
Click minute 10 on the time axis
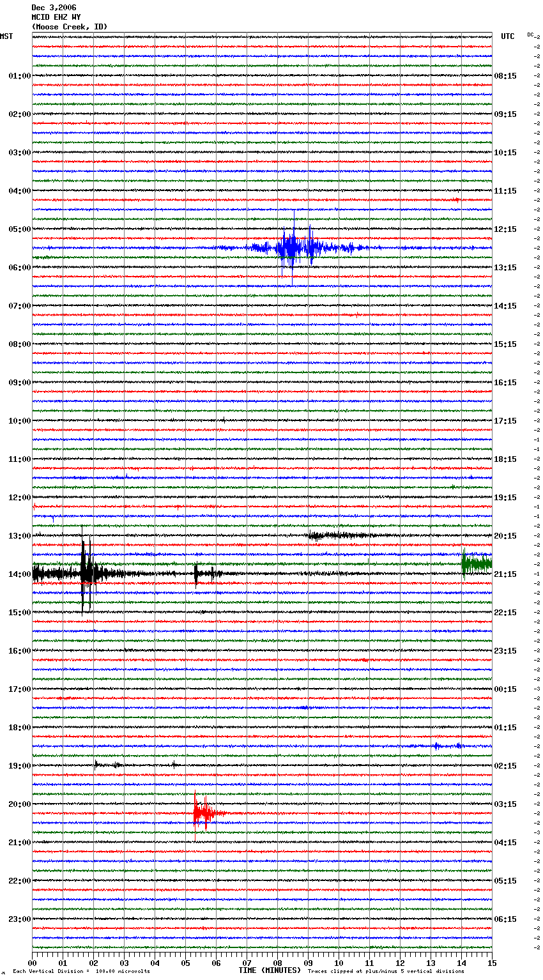point(339,963)
